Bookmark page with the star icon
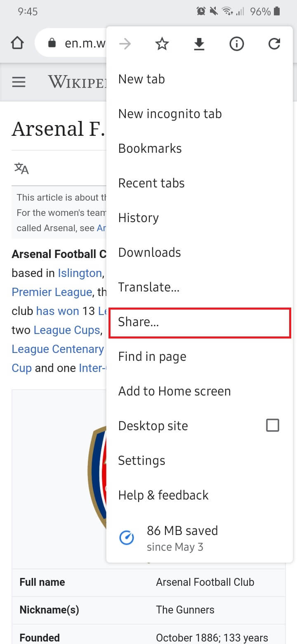This screenshot has width=297, height=644. pos(162,44)
